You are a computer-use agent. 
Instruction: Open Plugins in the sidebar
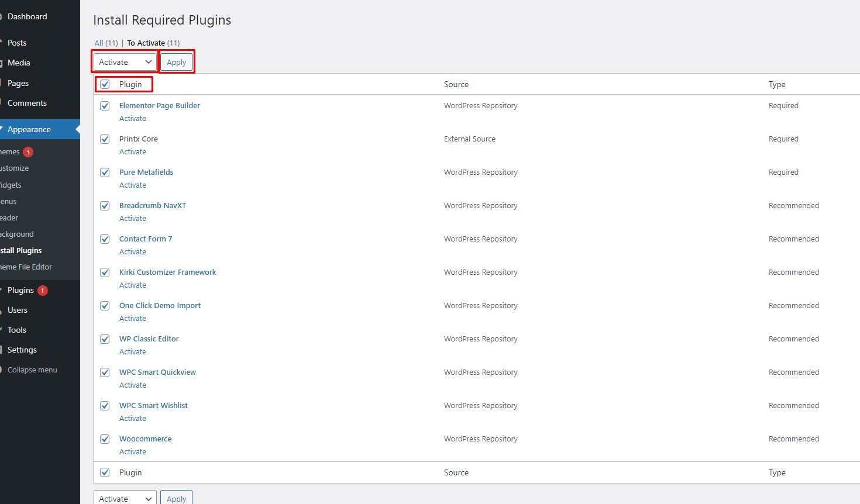coord(20,290)
